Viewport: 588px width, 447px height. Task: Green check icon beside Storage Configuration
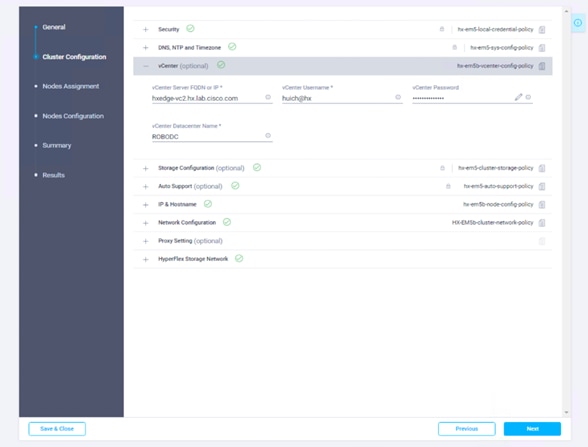point(257,167)
